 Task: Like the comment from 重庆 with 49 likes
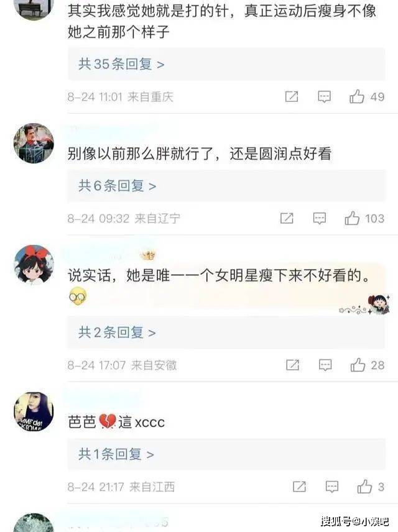pyautogui.click(x=356, y=97)
